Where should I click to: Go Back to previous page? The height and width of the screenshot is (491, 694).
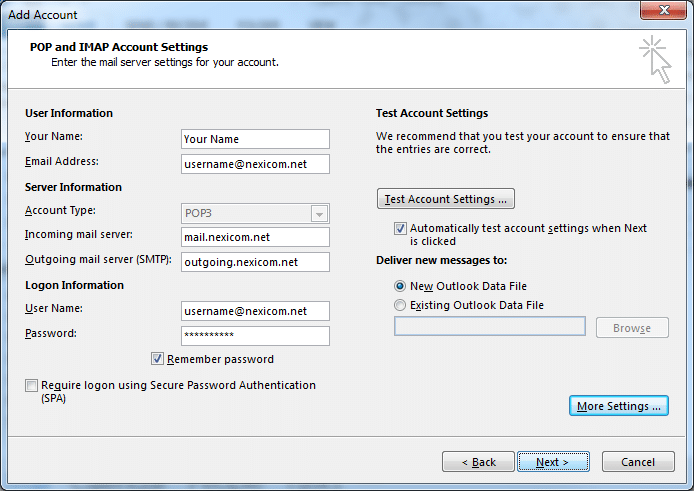(478, 462)
